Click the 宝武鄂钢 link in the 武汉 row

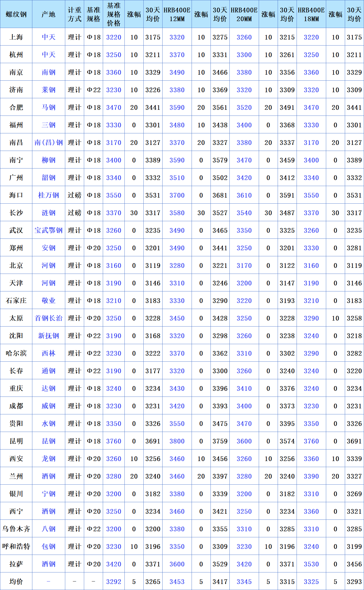click(x=49, y=231)
